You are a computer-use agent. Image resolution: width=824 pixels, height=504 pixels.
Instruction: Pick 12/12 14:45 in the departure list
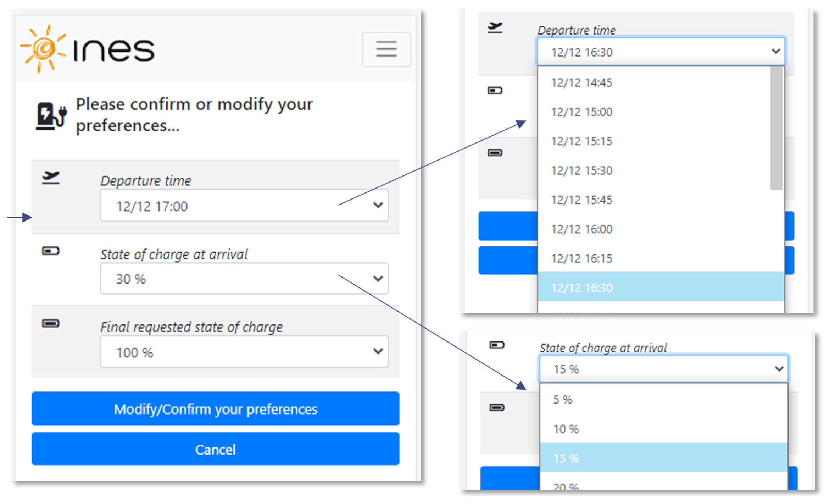(x=581, y=83)
